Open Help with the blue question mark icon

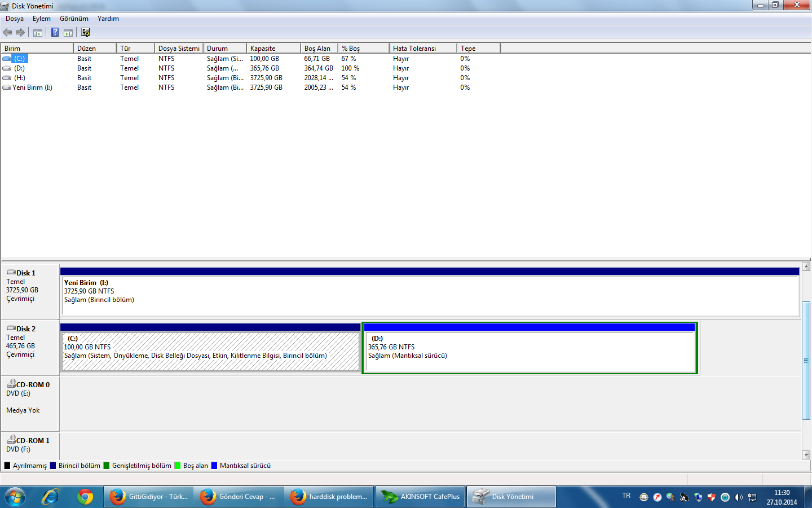55,33
